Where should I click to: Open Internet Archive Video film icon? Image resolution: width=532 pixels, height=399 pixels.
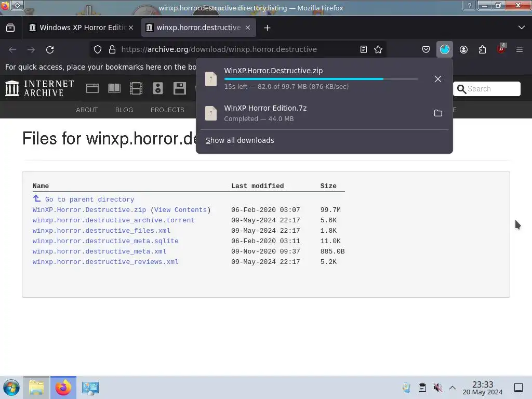[136, 88]
